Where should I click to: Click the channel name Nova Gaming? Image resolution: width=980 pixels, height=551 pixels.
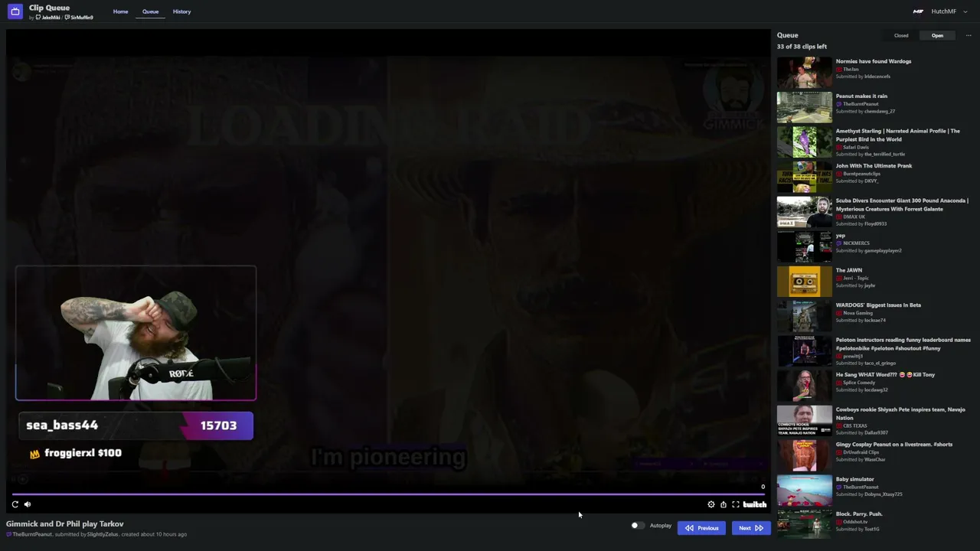[858, 313]
